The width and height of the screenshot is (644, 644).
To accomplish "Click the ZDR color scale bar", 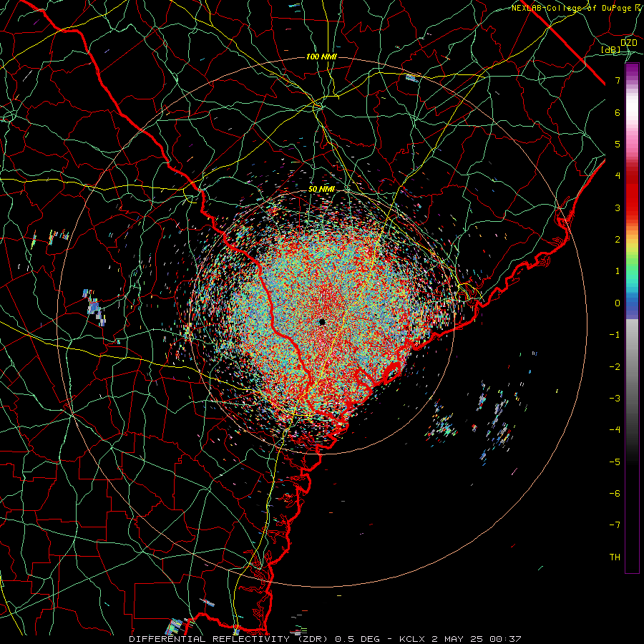I will [x=632, y=318].
